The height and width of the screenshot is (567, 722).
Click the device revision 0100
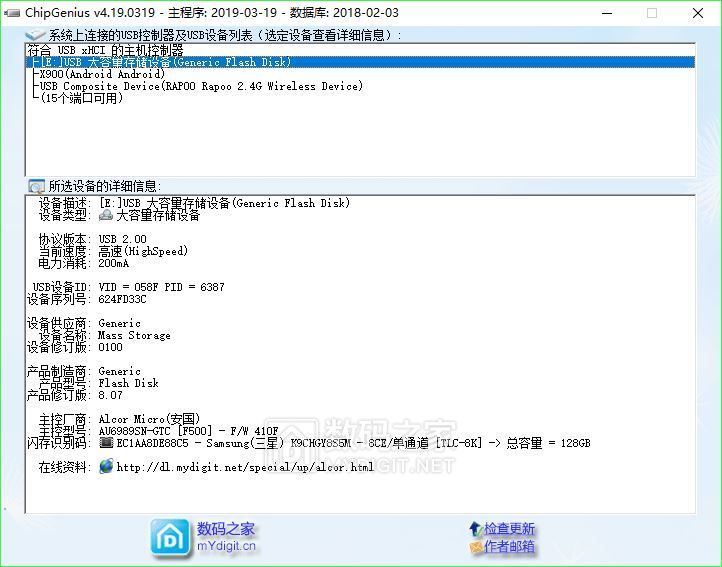(x=110, y=347)
